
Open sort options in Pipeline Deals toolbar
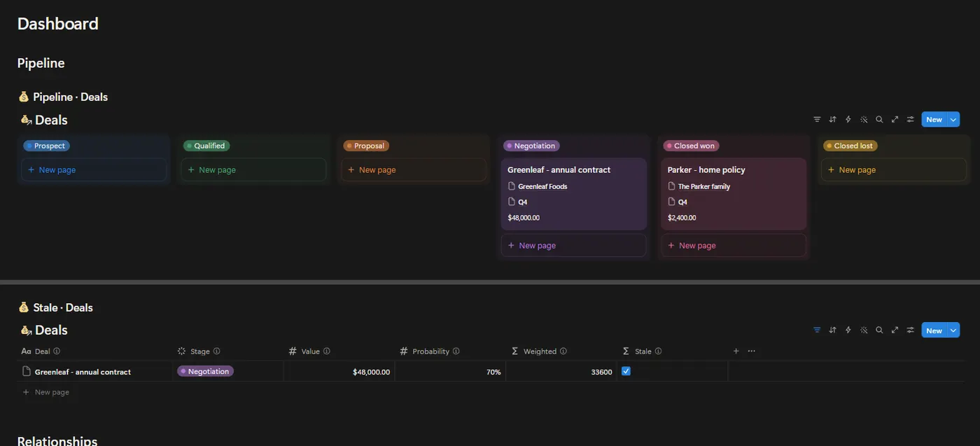832,120
